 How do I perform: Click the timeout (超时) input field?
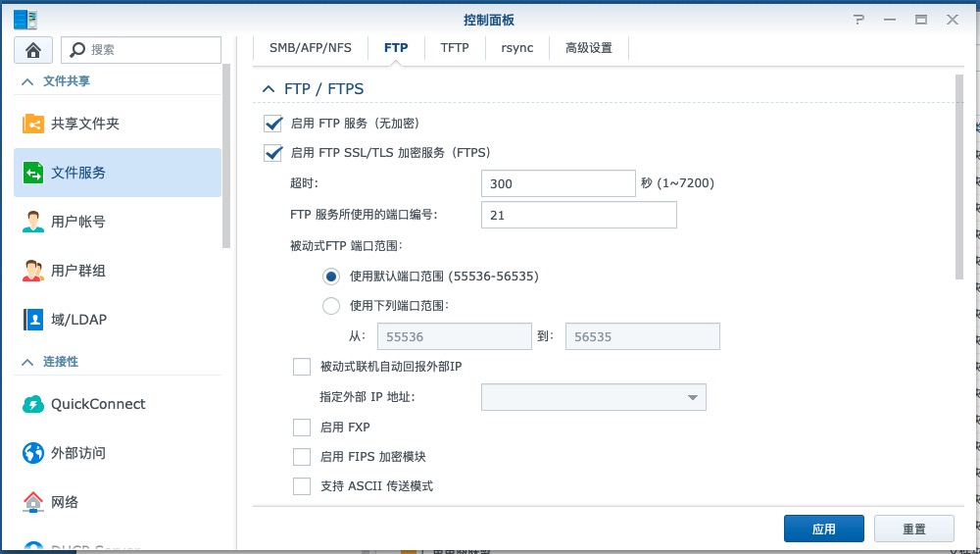559,183
